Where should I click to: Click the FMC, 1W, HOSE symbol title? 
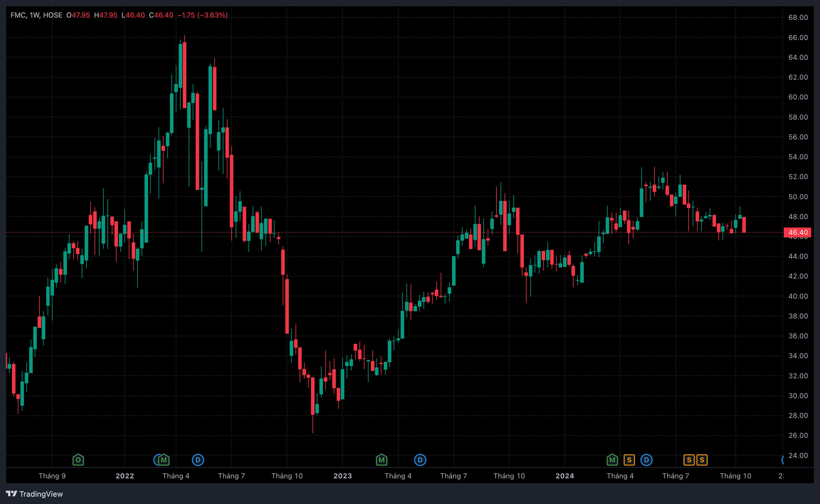(37, 15)
